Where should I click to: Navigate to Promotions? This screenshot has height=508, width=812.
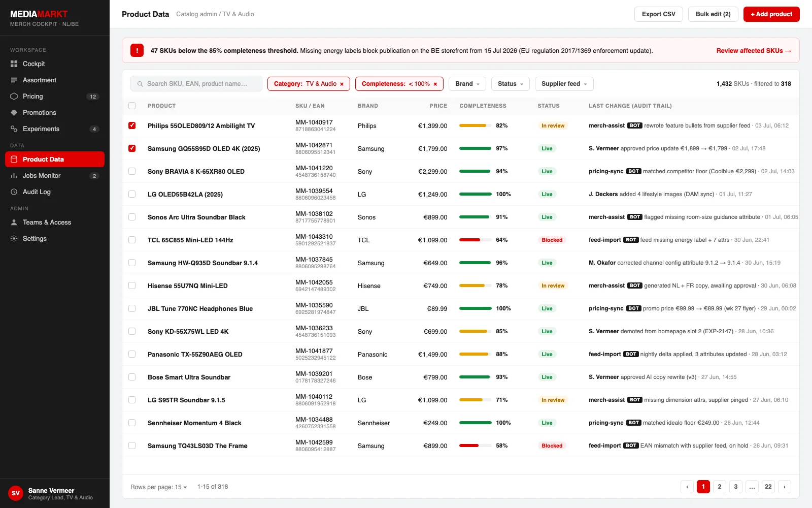point(55,113)
